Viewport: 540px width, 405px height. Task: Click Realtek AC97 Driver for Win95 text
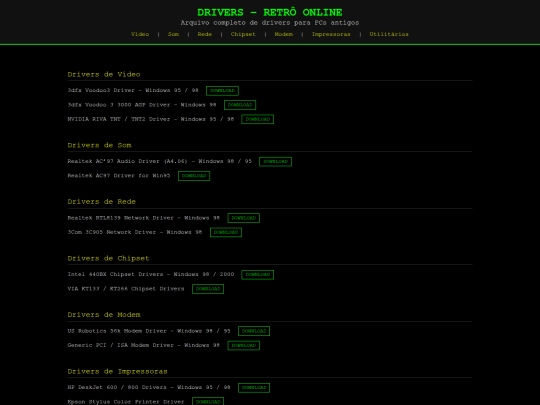point(119,176)
